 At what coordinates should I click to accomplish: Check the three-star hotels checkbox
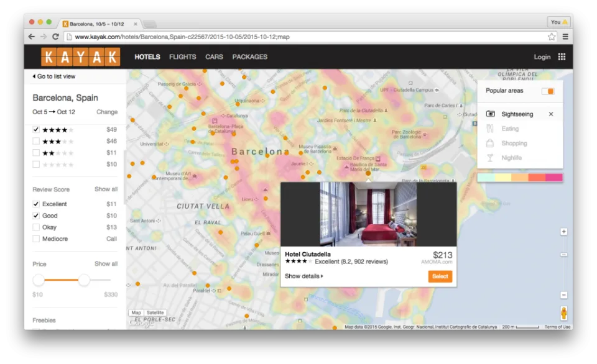tap(36, 141)
